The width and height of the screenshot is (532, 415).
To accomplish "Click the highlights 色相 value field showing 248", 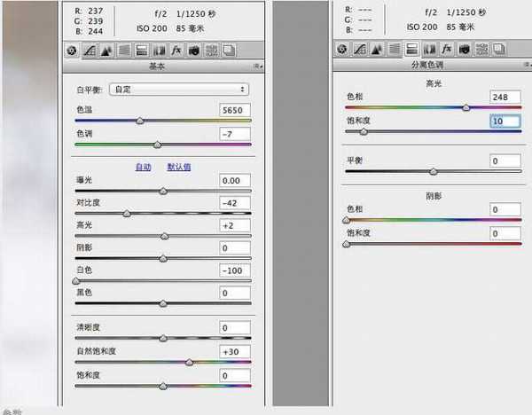I will coord(505,97).
